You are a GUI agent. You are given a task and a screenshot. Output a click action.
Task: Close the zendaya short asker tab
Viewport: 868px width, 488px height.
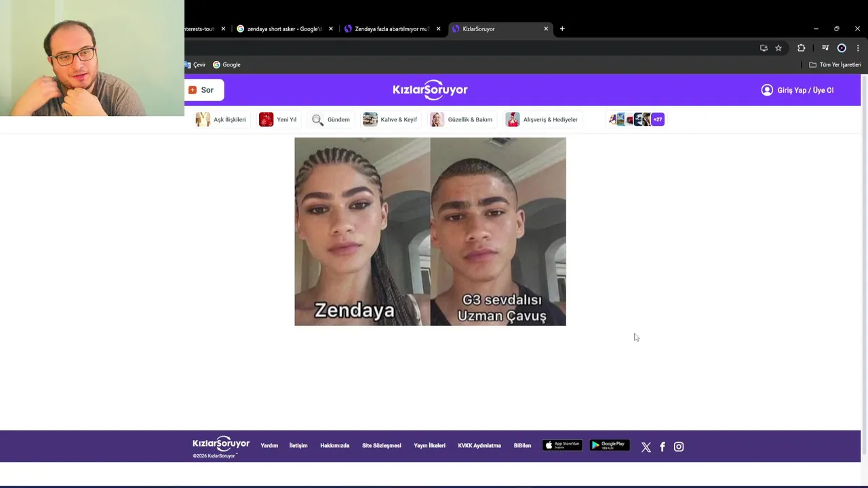331,29
